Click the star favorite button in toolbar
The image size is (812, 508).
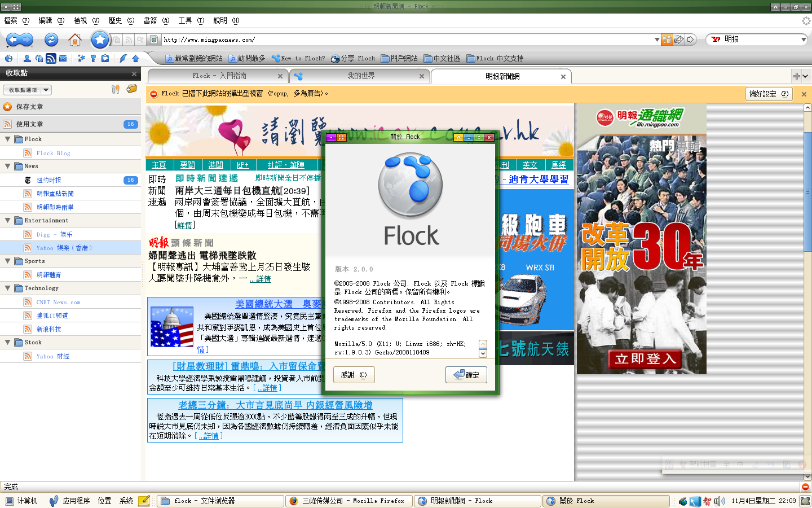pyautogui.click(x=100, y=40)
